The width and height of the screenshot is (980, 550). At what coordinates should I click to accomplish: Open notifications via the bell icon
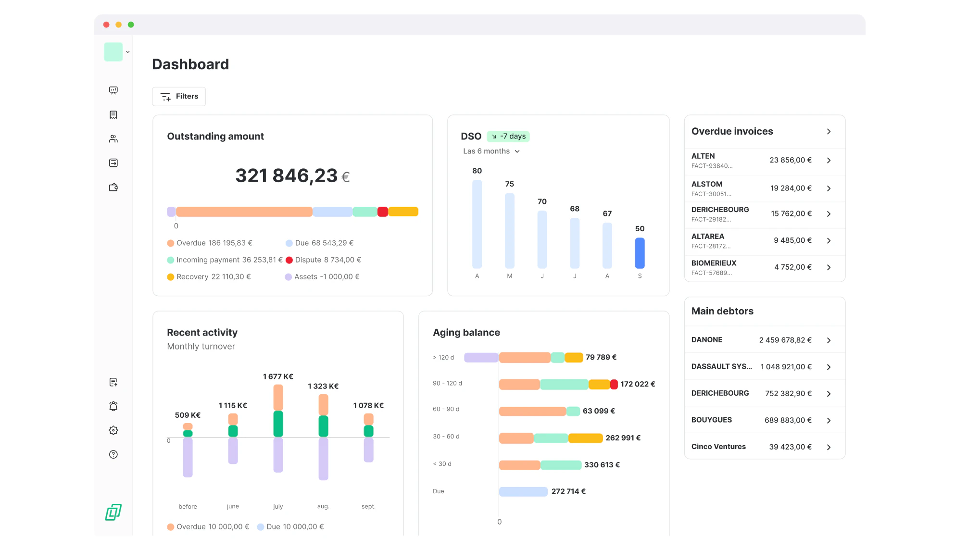[x=113, y=406]
